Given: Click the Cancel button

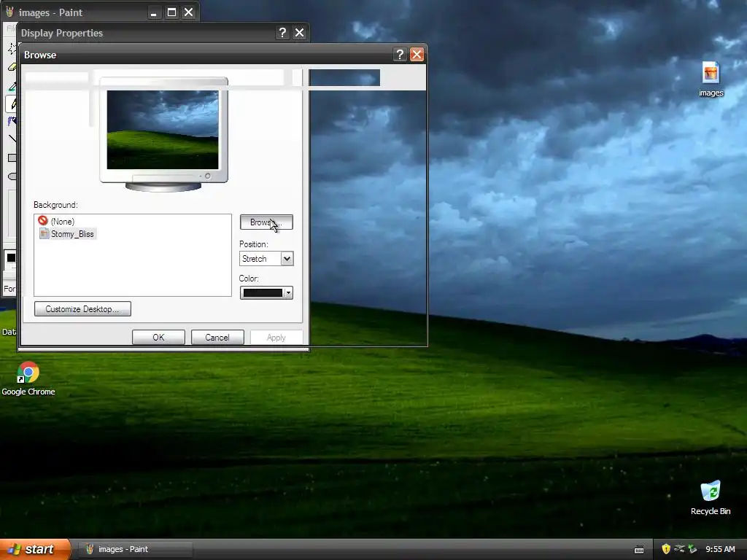Looking at the screenshot, I should click(x=217, y=337).
